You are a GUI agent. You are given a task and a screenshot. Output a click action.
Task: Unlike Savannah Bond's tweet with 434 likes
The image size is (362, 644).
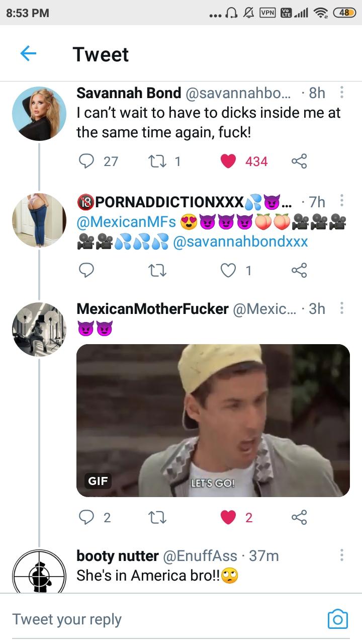(228, 161)
